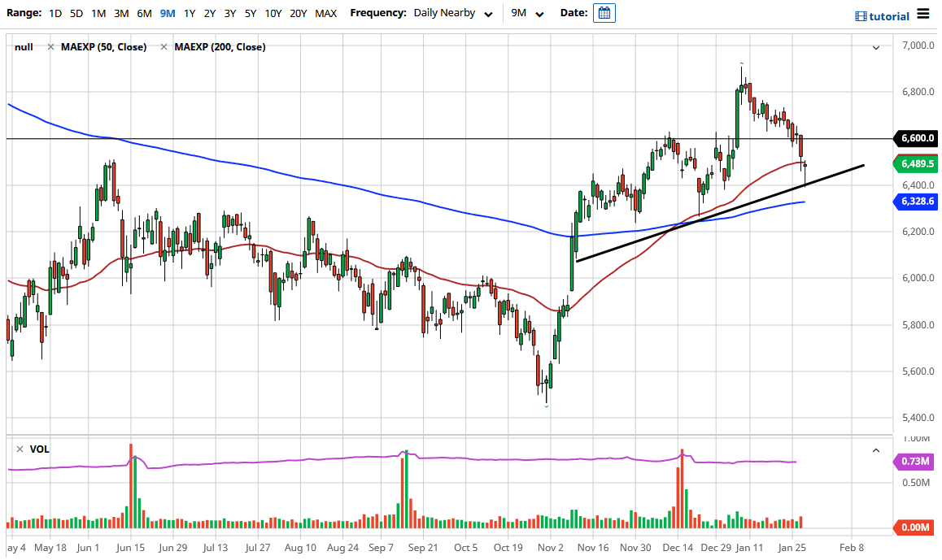Select the 5D range
The width and height of the screenshot is (942, 560).
(x=76, y=13)
